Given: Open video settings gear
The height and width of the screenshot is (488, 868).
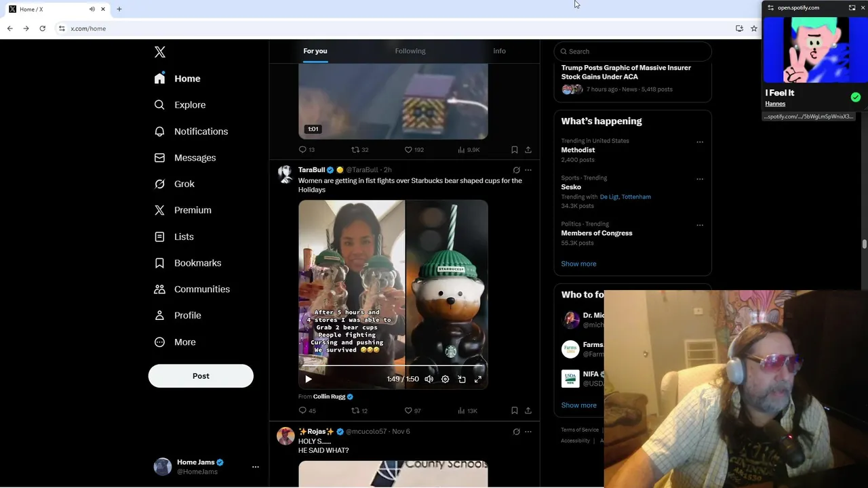Looking at the screenshot, I should coord(446,380).
